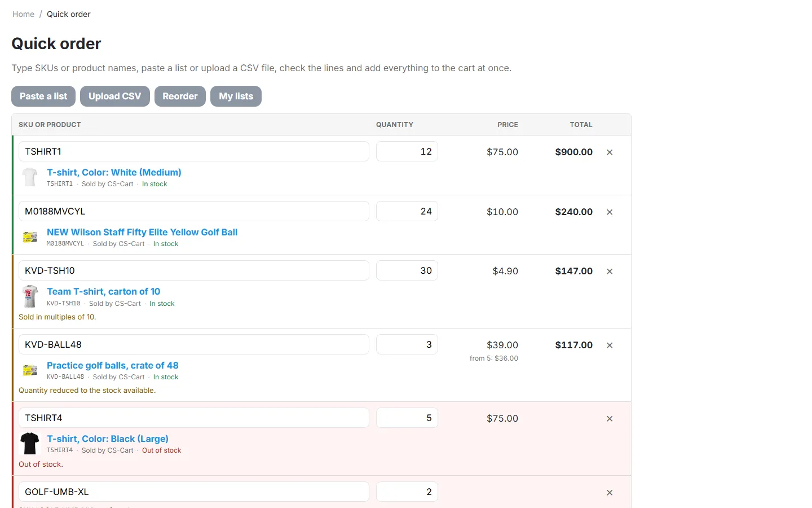Edit the quantity 30 field
Viewport: 812px width, 508px height.
click(407, 270)
